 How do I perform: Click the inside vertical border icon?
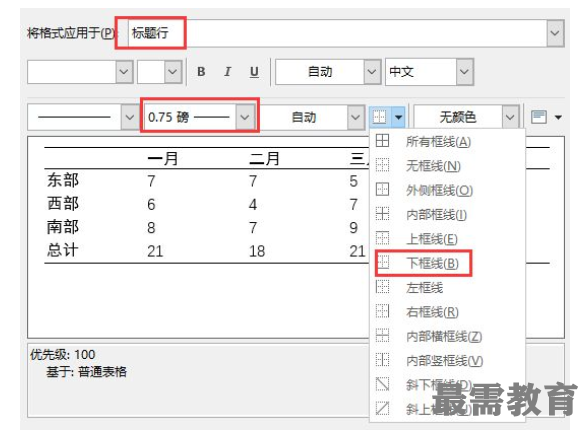(382, 360)
